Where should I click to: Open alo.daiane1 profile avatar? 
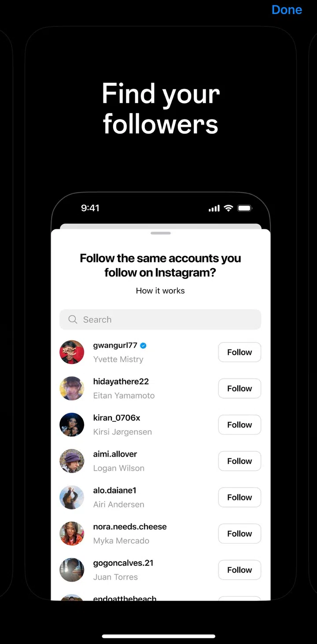point(72,497)
